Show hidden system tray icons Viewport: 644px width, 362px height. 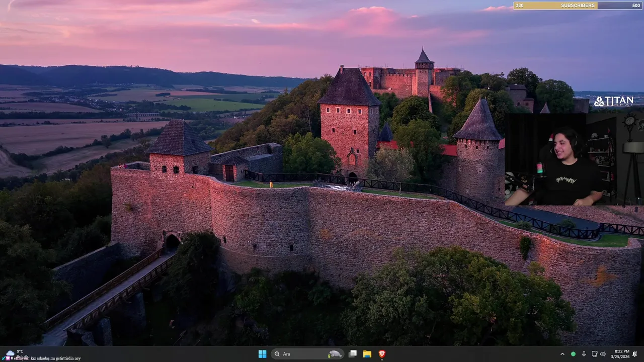click(562, 354)
